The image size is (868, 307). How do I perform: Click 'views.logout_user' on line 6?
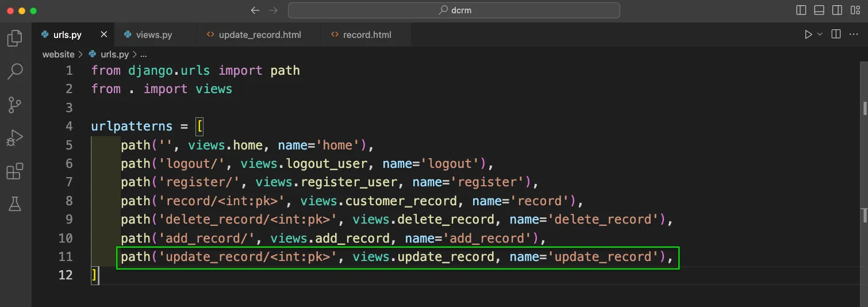tap(304, 164)
